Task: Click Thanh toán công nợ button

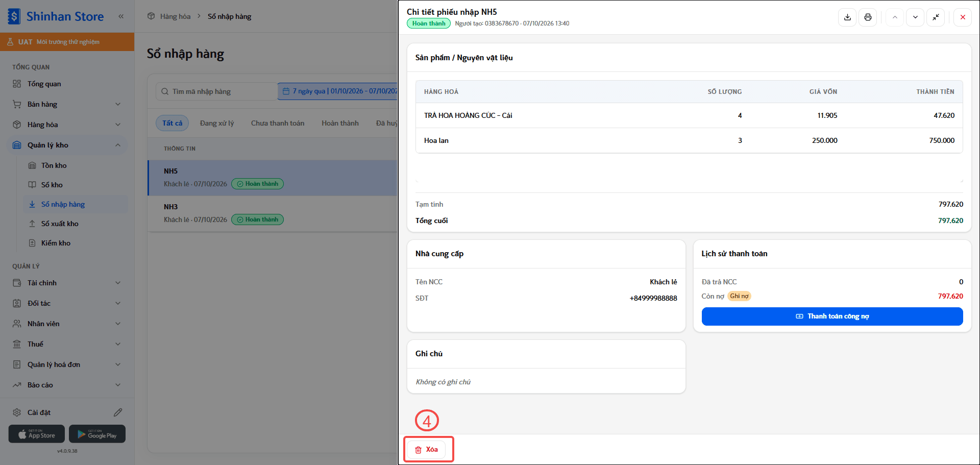Action: click(x=832, y=316)
